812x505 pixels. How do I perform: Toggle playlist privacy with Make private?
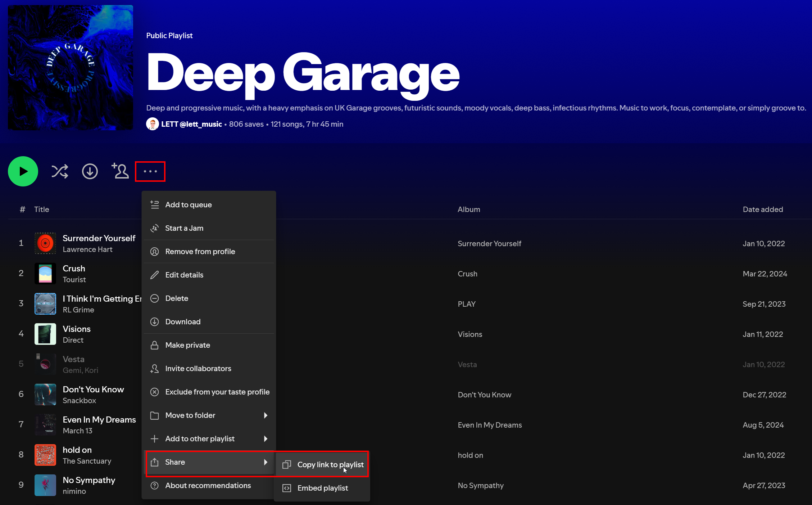click(x=187, y=345)
